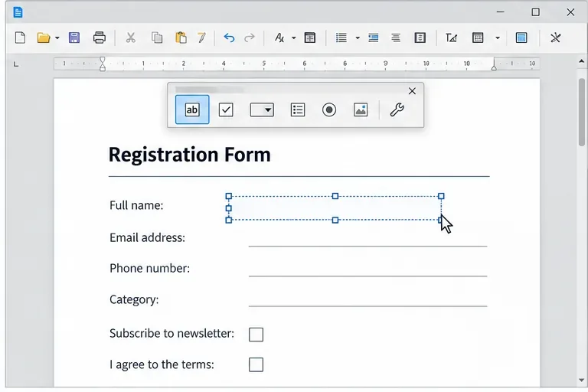This screenshot has height=392, width=588.
Task: Click the left indent marker on the ruler
Action: tap(103, 64)
